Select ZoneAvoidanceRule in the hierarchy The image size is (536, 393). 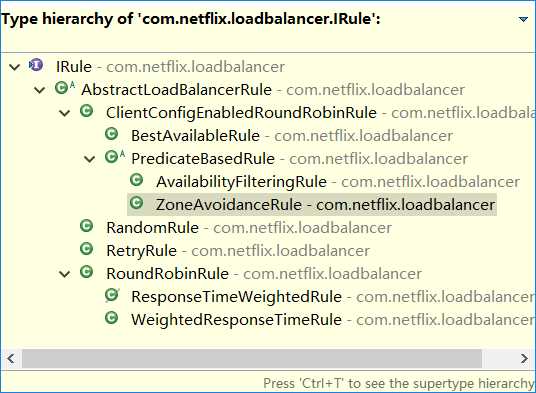[x=312, y=205]
